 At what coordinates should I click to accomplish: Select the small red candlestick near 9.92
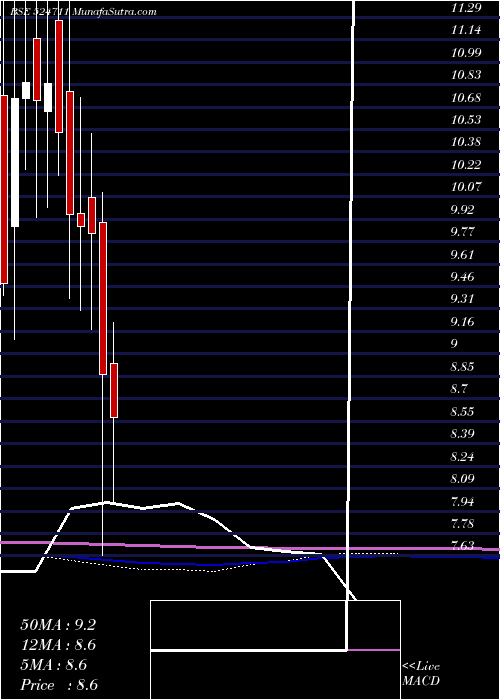81,220
